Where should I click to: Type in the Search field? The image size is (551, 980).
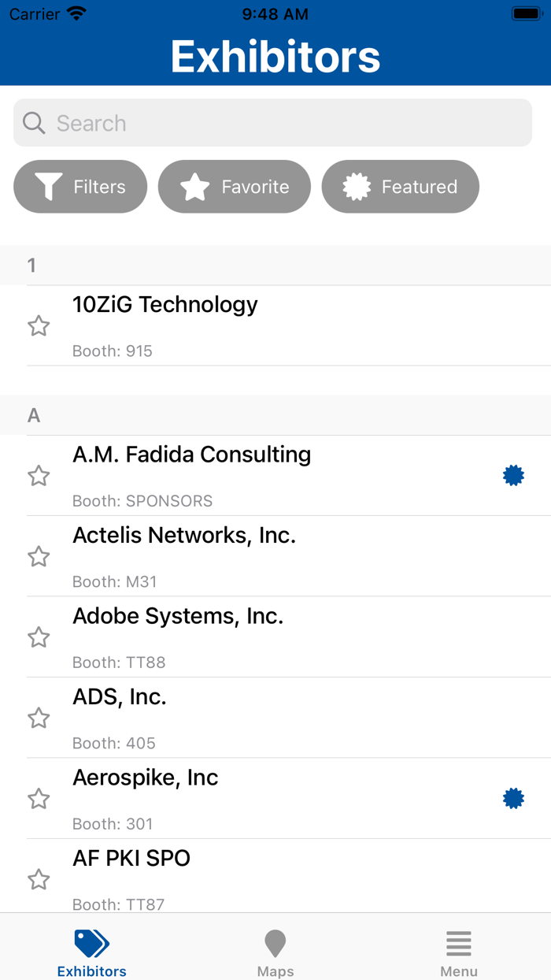pyautogui.click(x=283, y=123)
